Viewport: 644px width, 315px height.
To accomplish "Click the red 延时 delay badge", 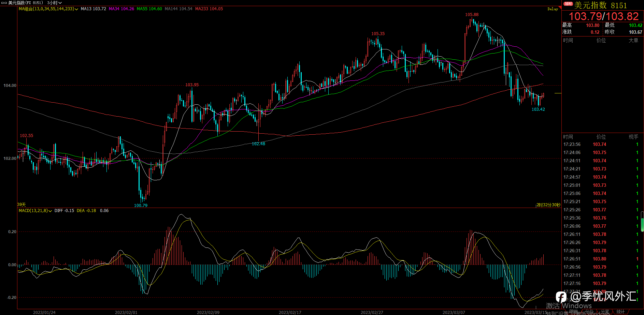I will pos(568,4).
